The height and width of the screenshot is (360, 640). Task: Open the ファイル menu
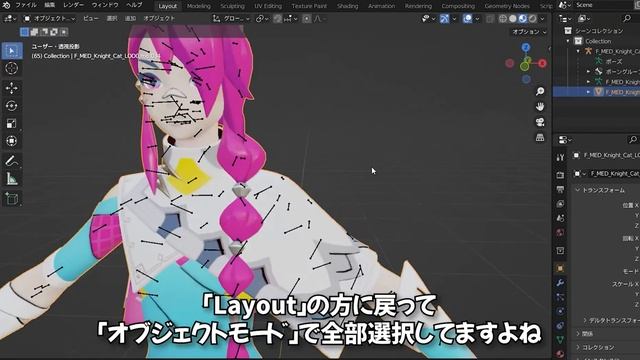click(26, 5)
